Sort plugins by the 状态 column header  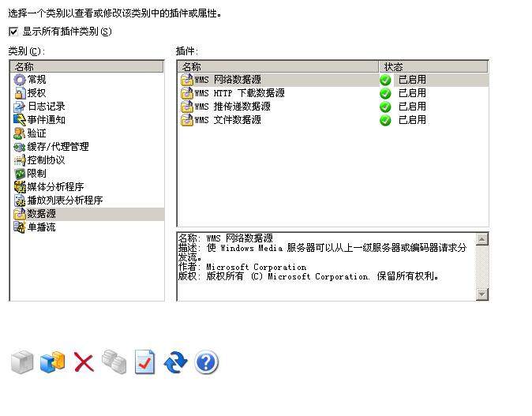click(433, 66)
